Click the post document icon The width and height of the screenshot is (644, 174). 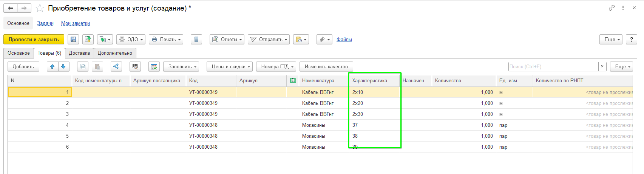[x=88, y=39]
